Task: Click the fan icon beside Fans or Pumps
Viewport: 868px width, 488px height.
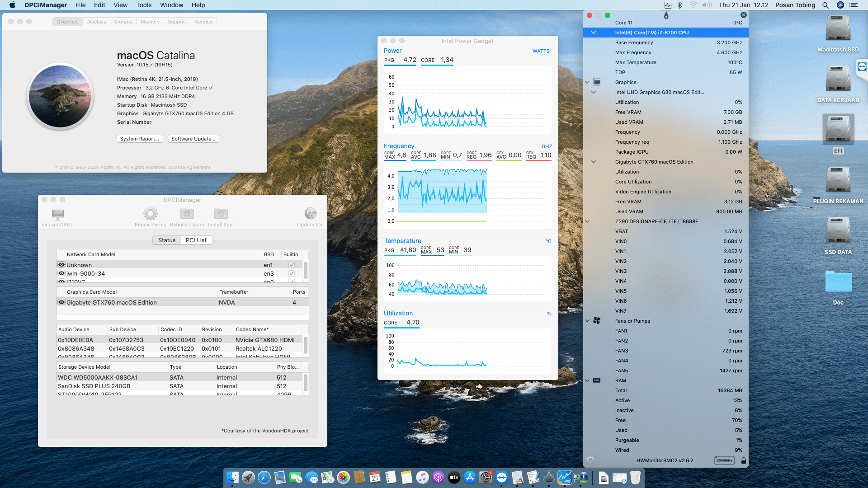Action: pyautogui.click(x=597, y=321)
